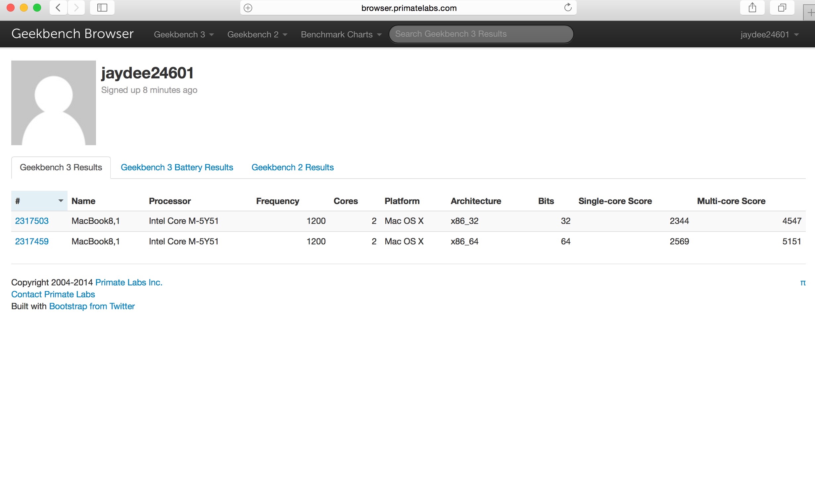Open the jaydee24601 account menu

[x=769, y=34]
